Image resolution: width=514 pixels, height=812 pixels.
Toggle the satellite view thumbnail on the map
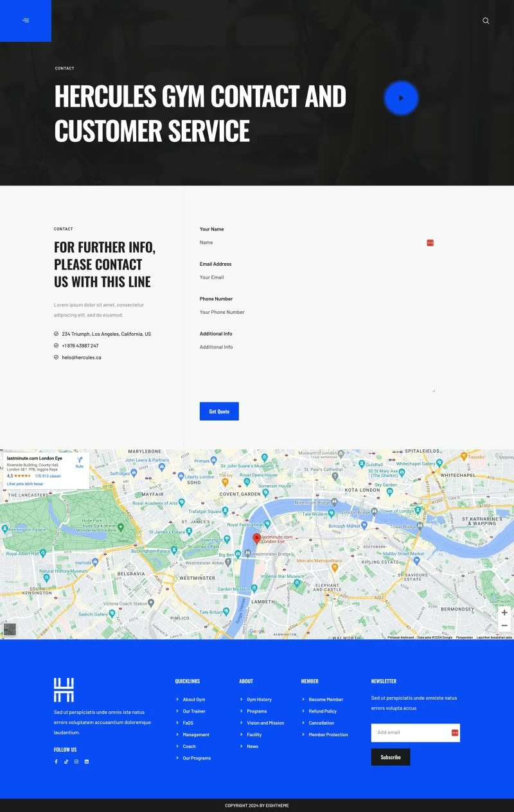10,629
